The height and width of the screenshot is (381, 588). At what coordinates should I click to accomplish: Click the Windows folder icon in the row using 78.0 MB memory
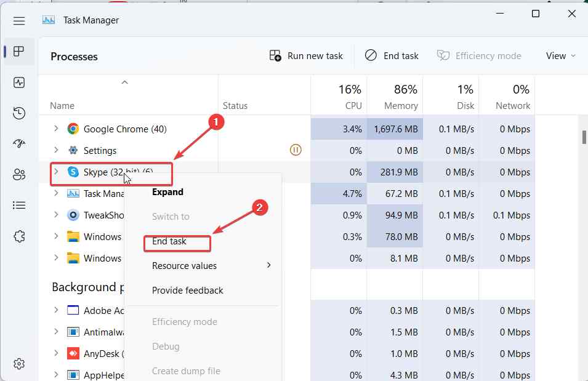(x=73, y=236)
